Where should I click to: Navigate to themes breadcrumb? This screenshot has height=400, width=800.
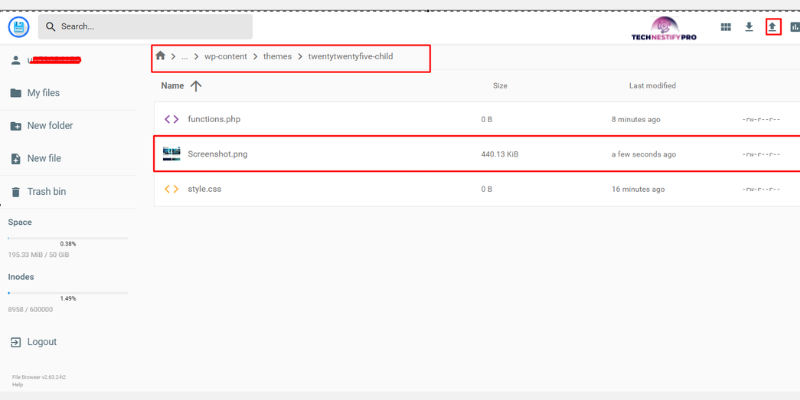(278, 57)
